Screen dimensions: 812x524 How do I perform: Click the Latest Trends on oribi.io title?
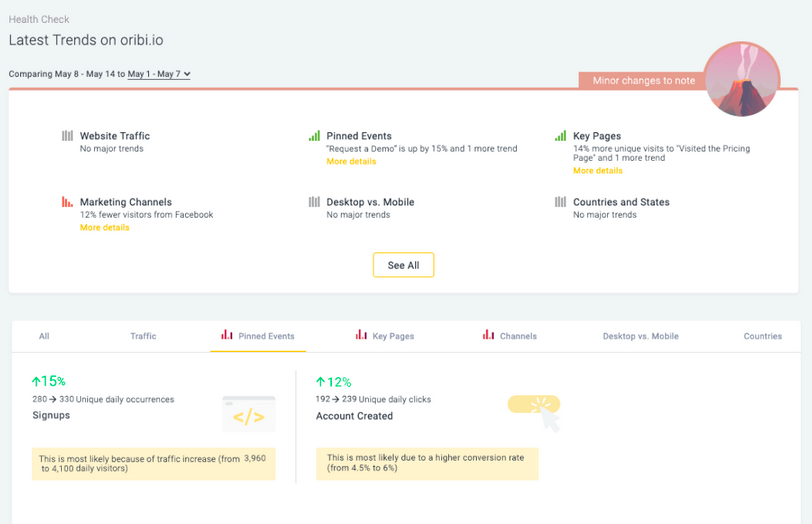(x=86, y=40)
